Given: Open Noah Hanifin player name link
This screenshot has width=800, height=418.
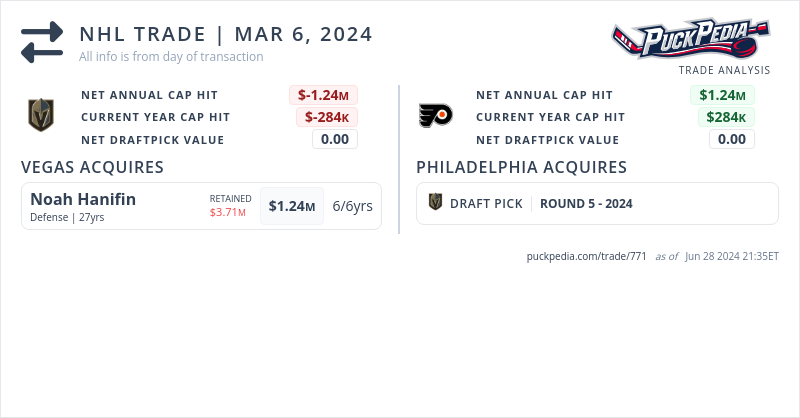Looking at the screenshot, I should click(83, 199).
